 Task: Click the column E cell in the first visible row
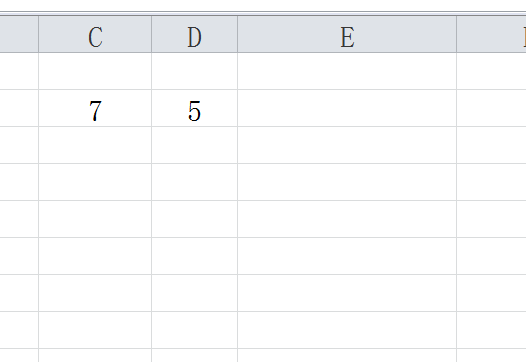[347, 71]
